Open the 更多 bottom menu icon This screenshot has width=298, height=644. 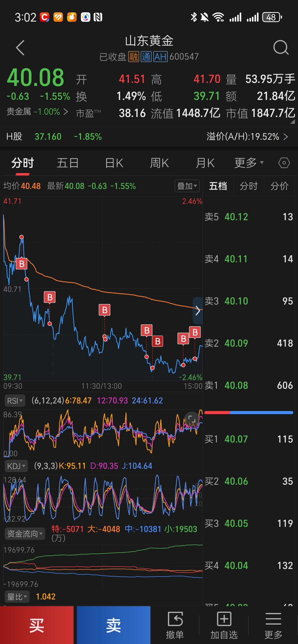click(273, 625)
